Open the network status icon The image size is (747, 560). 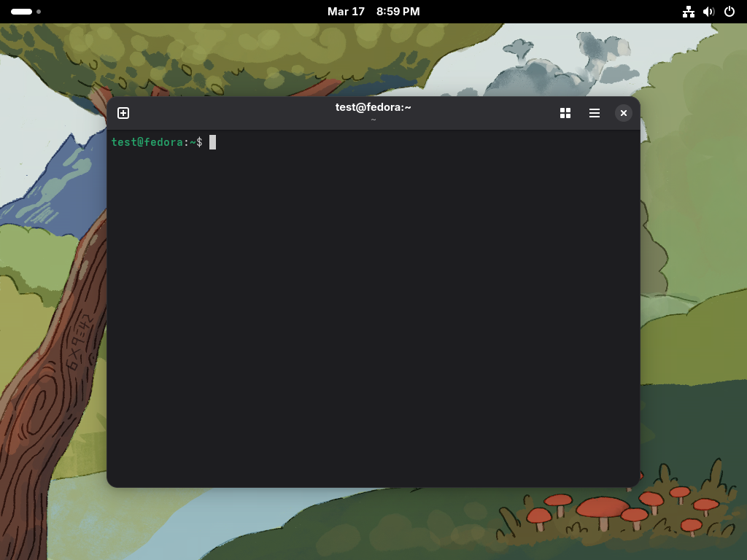[689, 12]
